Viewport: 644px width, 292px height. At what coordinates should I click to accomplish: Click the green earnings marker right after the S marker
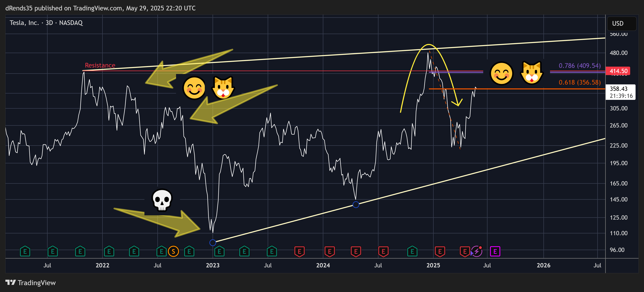189,251
